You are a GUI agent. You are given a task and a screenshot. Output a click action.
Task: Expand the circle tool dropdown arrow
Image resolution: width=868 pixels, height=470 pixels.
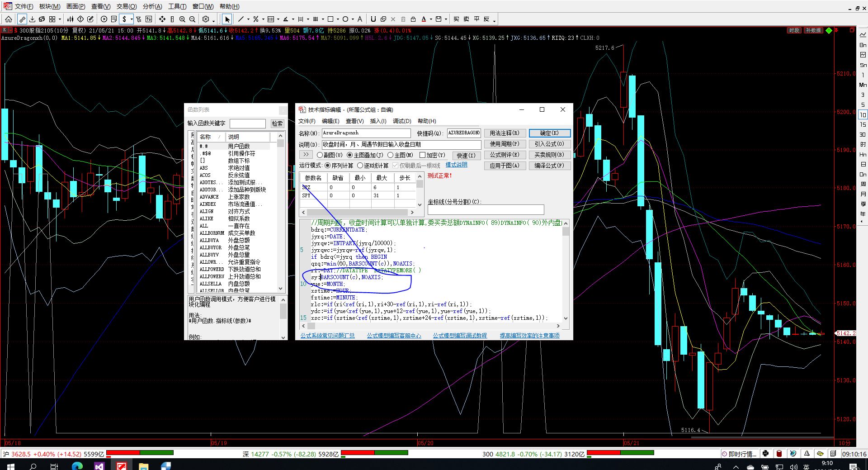pyautogui.click(x=353, y=19)
